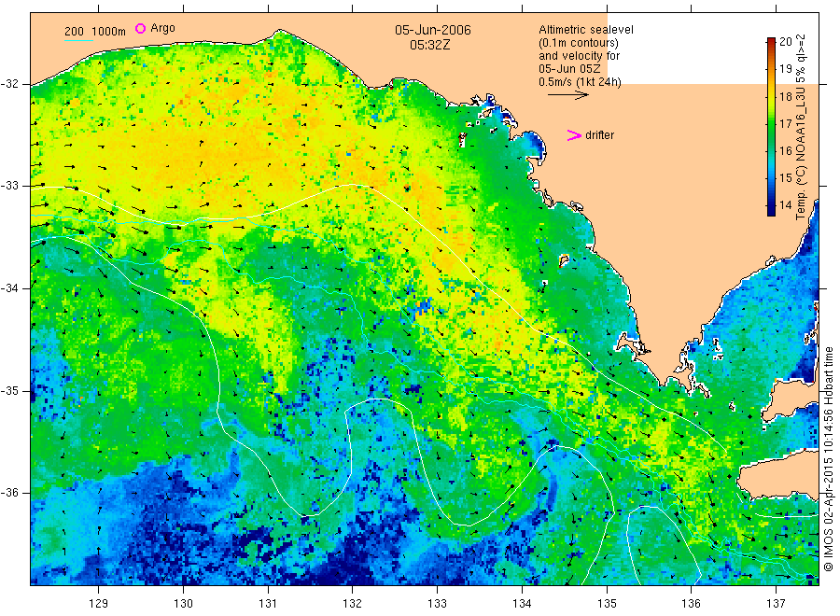Click the latitude '-36' axis label
Image resolution: width=840 pixels, height=616 pixels.
9,492
